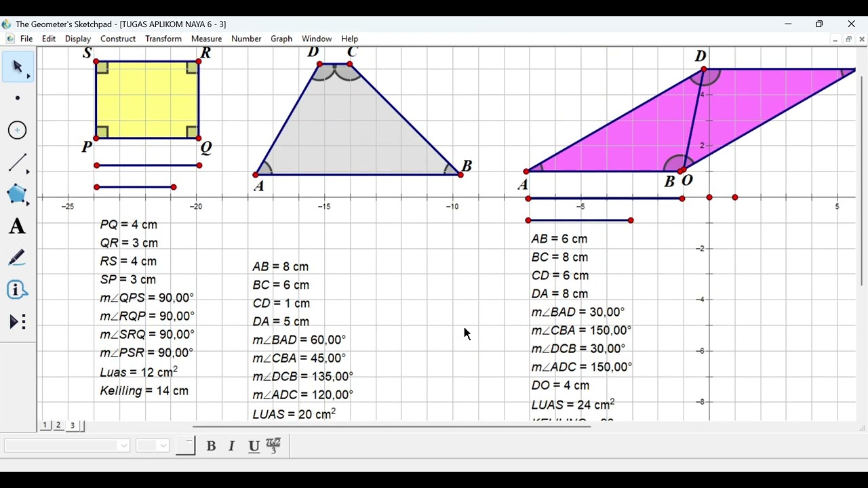Open the Display menu
The height and width of the screenshot is (488, 868).
(78, 39)
